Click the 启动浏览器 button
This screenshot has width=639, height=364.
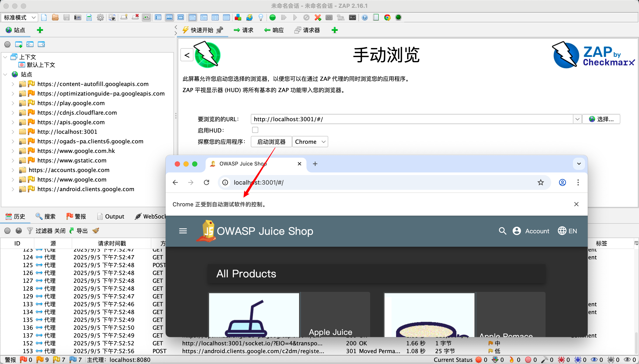tap(271, 142)
